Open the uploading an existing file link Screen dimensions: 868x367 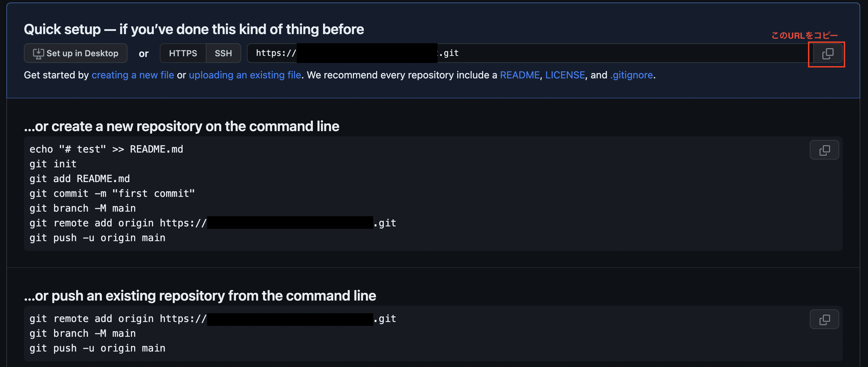click(245, 75)
